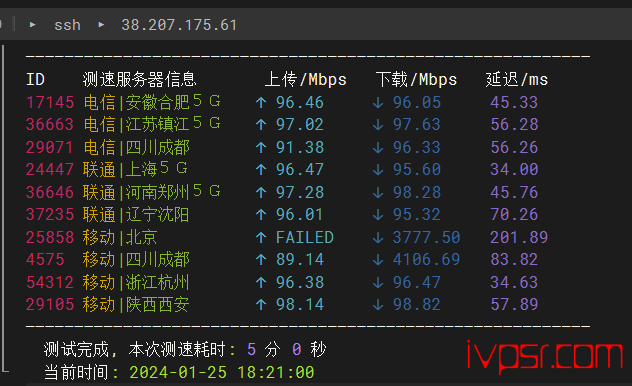
Task: Click the upload arrow beside FAILED
Action: click(261, 237)
